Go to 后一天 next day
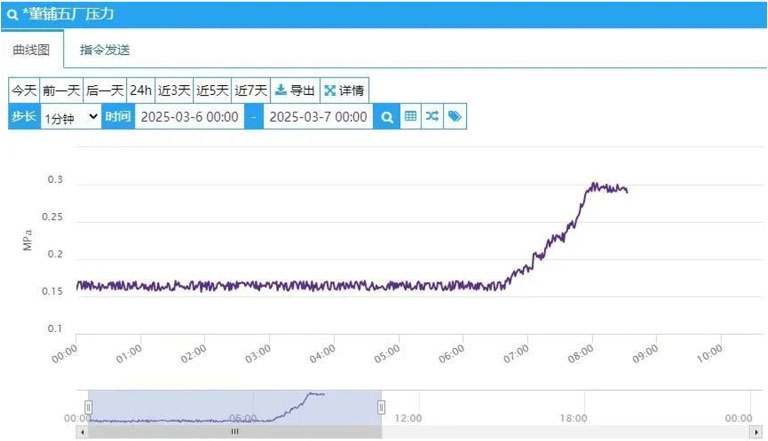The height and width of the screenshot is (441, 768). pyautogui.click(x=105, y=90)
